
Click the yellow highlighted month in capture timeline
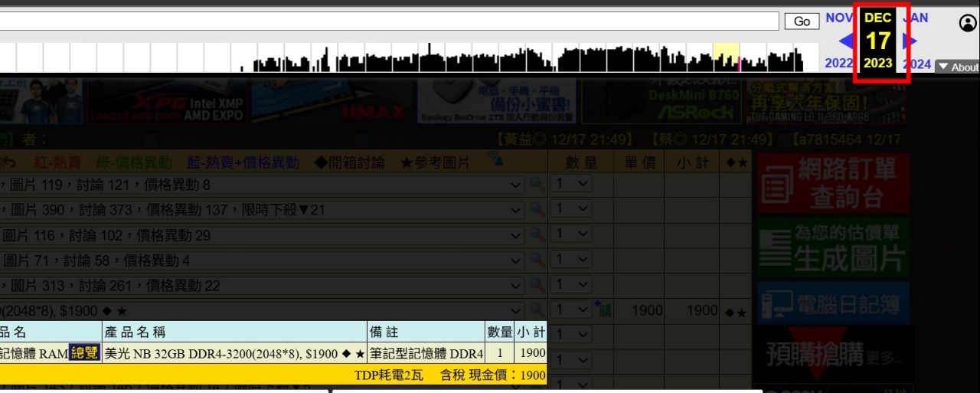click(726, 57)
